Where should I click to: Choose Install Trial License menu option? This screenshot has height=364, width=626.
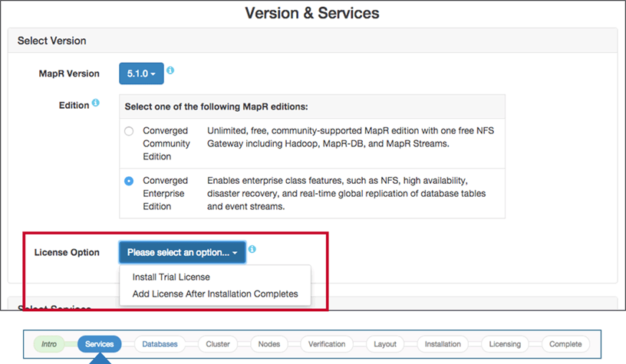(171, 277)
